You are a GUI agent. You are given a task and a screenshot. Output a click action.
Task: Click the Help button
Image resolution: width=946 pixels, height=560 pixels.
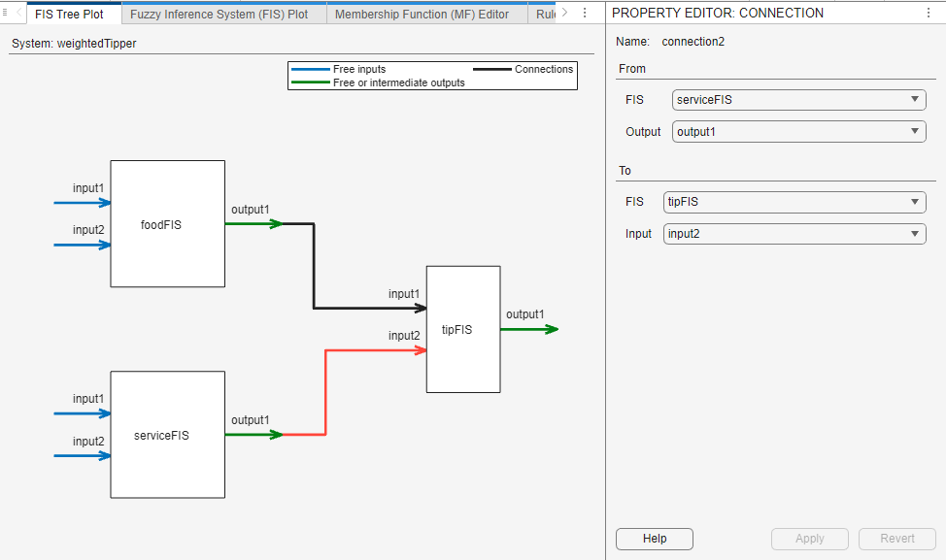coord(654,539)
